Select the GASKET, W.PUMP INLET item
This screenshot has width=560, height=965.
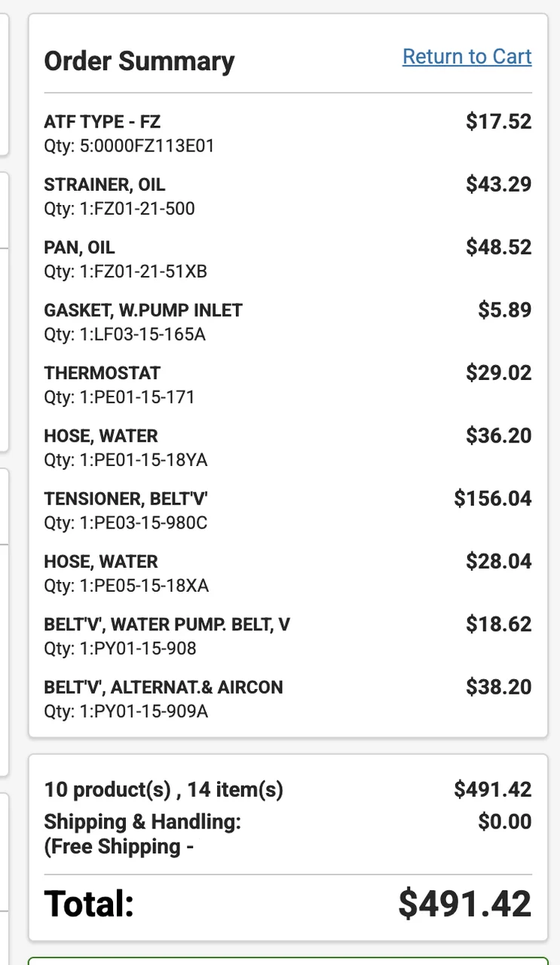click(x=143, y=310)
